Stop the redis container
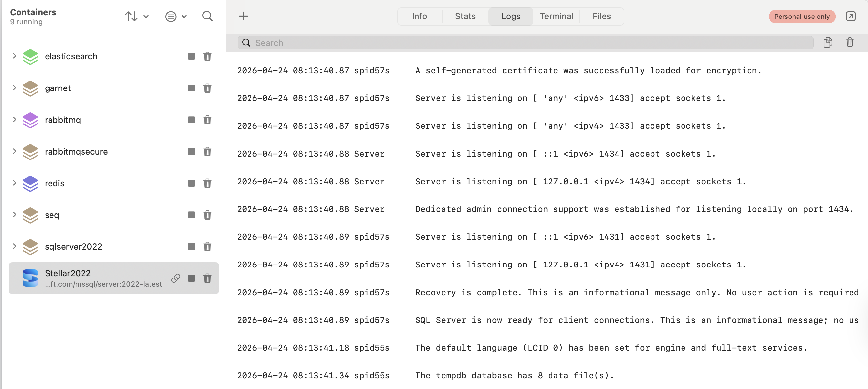868x389 pixels. pyautogui.click(x=191, y=183)
